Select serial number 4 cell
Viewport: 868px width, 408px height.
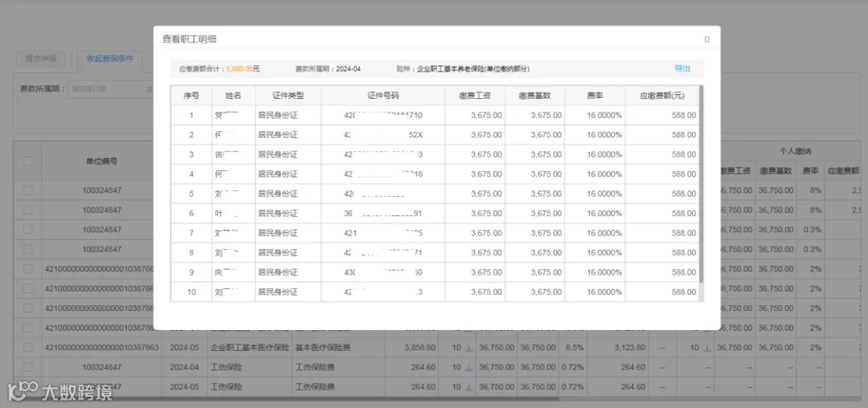click(191, 174)
